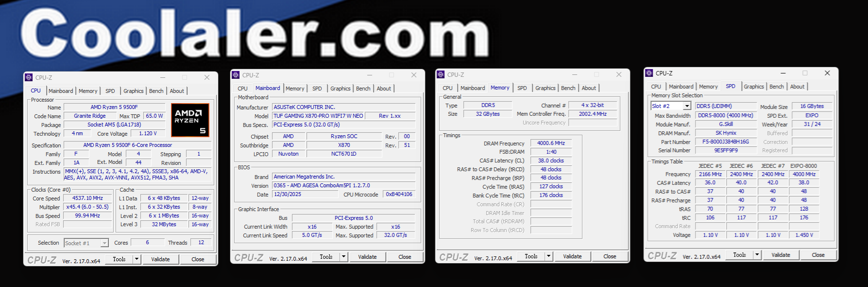This screenshot has height=287, width=868.
Task: Click Part Number F5-8000J3848H16G field
Action: point(726,142)
